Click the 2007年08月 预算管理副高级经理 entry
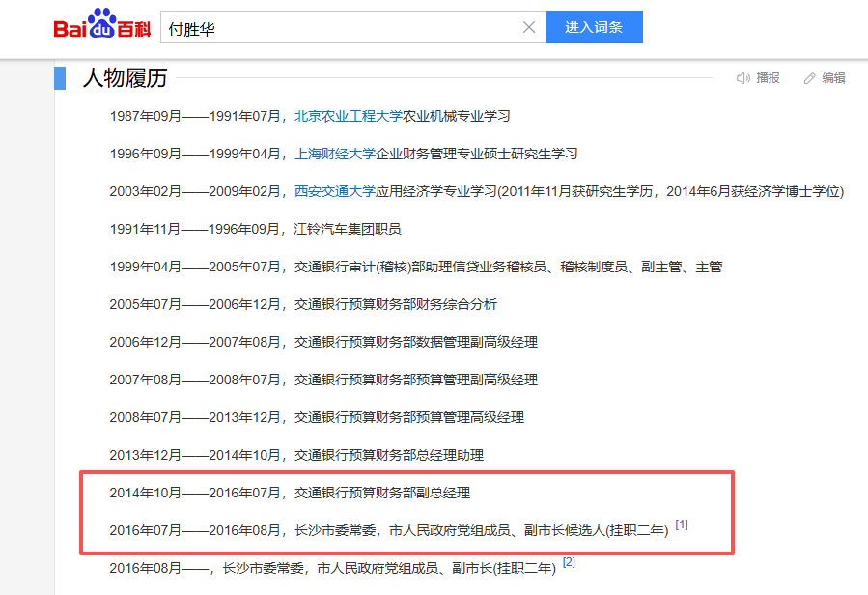This screenshot has height=595, width=868. pyautogui.click(x=323, y=380)
